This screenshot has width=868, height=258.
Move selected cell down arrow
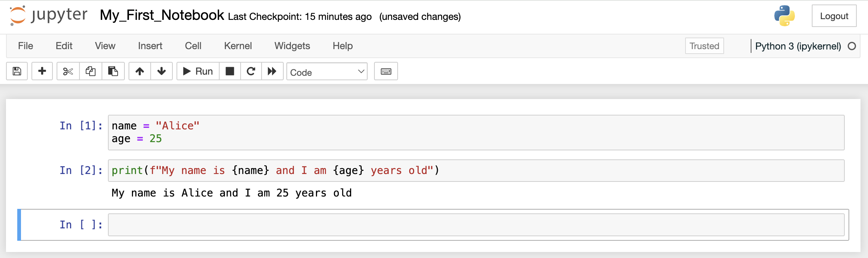[x=162, y=71]
